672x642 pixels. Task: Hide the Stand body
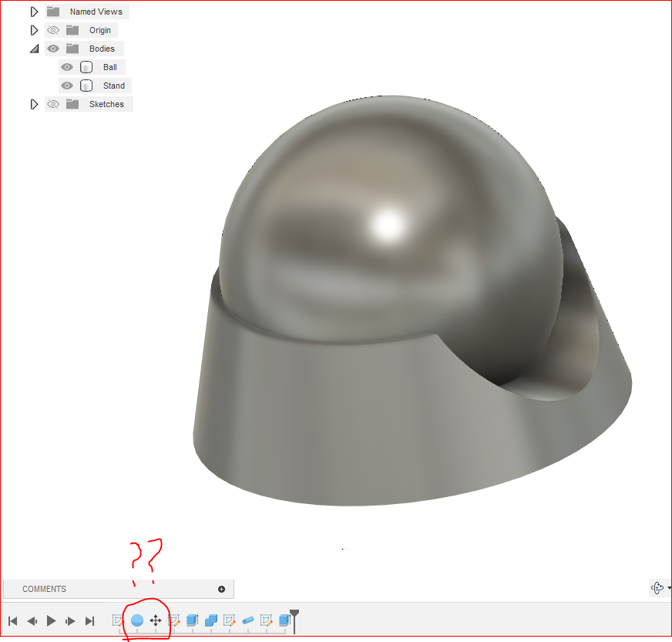coord(67,86)
